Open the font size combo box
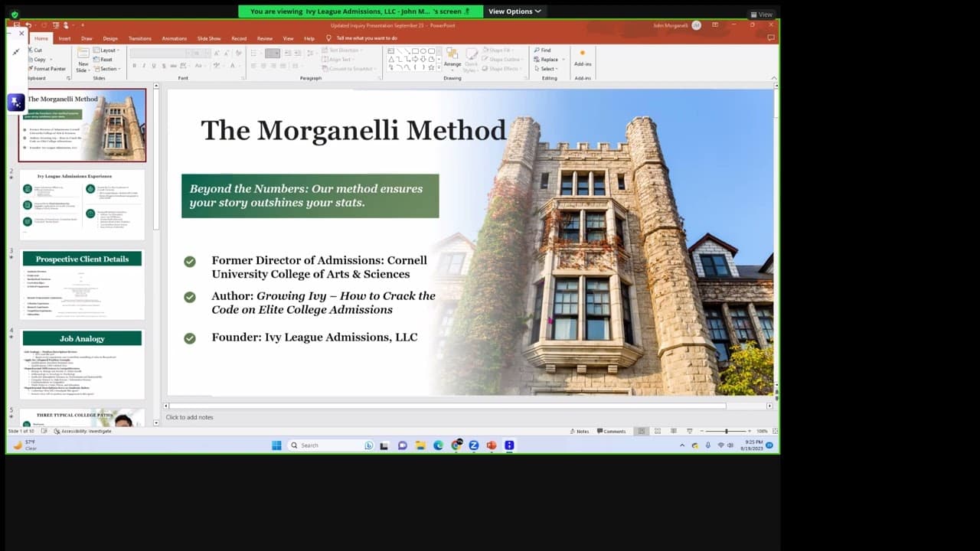This screenshot has width=980, height=551. 201,54
